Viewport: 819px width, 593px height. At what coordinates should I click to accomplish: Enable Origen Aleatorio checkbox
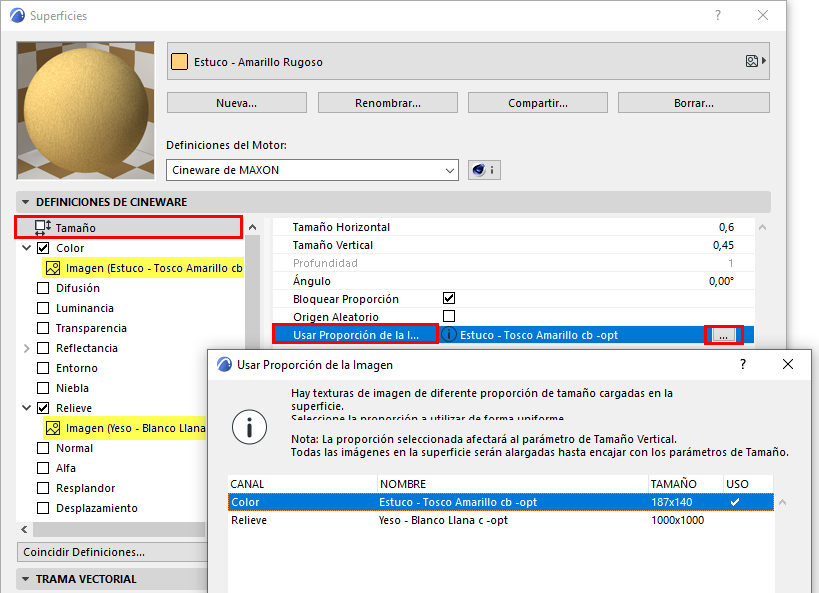[x=449, y=316]
